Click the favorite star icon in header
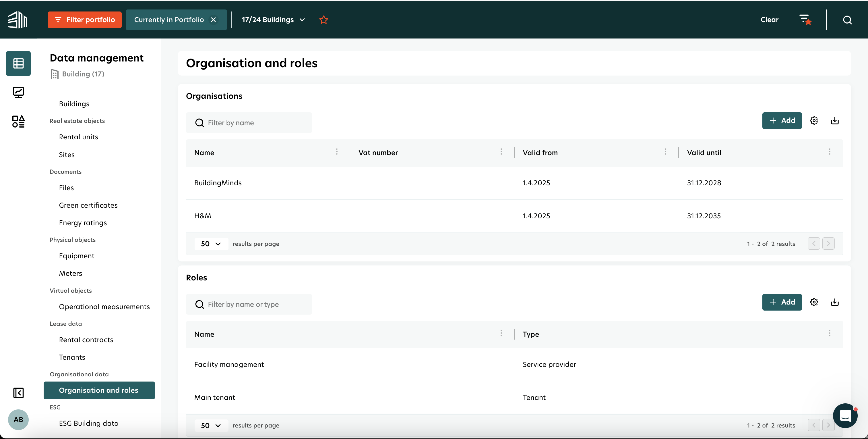The width and height of the screenshot is (868, 439). pyautogui.click(x=323, y=20)
